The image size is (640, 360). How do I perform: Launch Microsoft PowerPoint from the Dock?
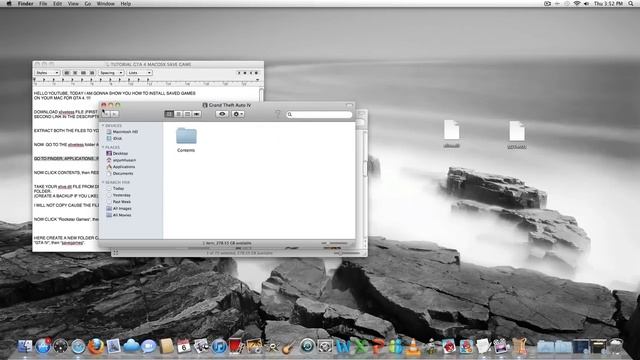(378, 347)
